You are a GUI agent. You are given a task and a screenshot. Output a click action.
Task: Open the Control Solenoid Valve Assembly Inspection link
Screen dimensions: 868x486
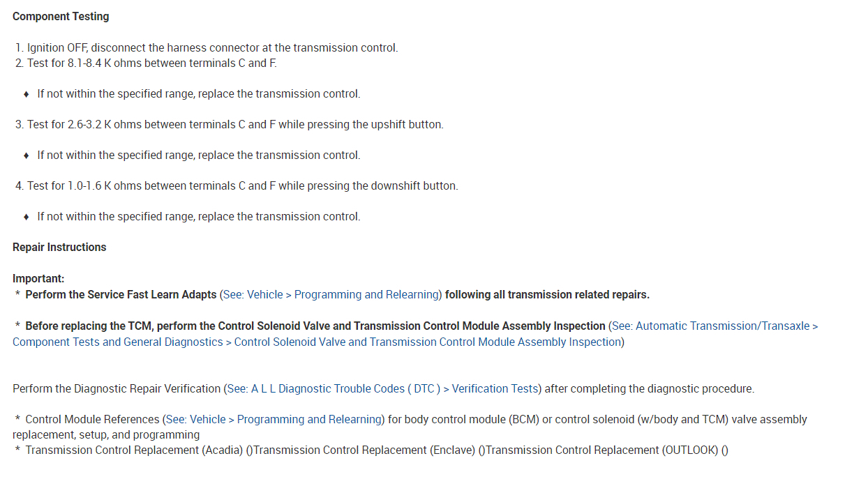point(427,342)
